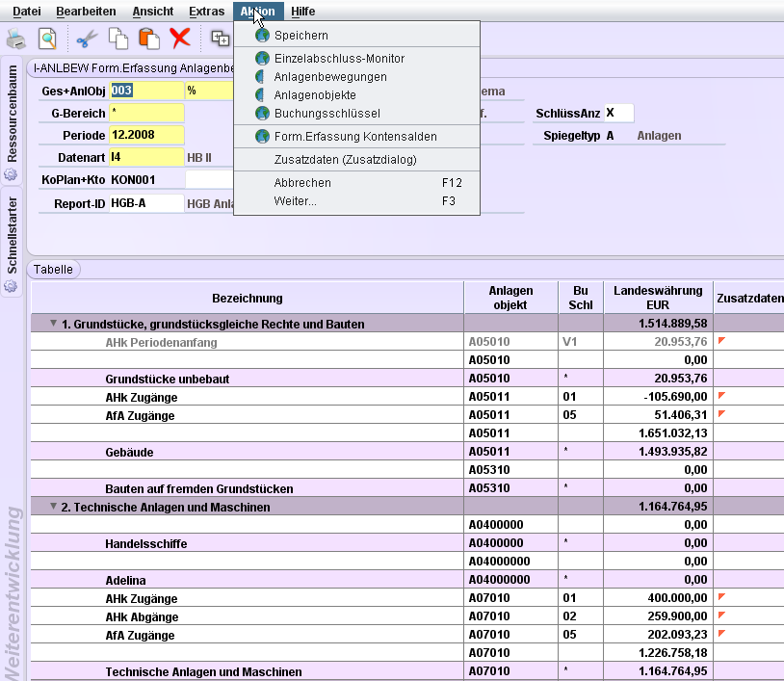Select the Adelina row label
Viewport: 784px width, 681px height.
(x=125, y=580)
